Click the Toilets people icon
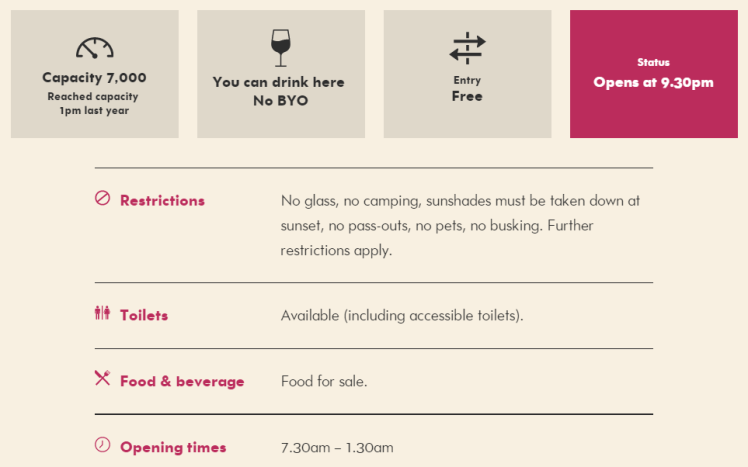 pos(102,314)
